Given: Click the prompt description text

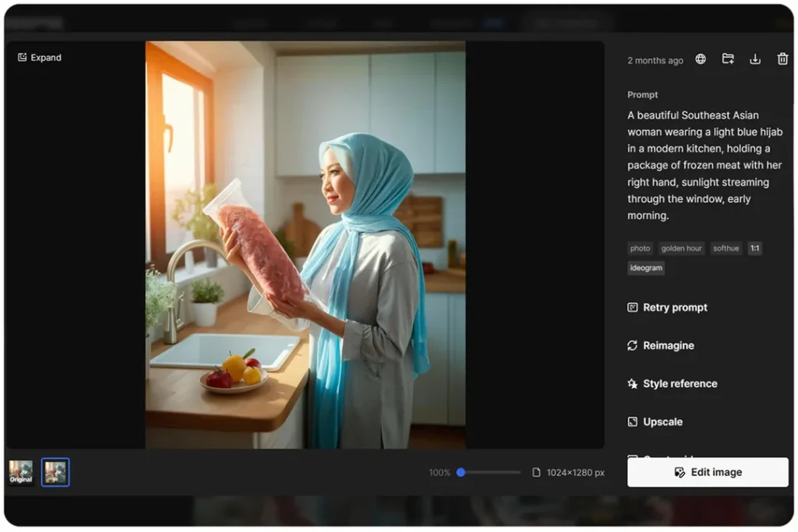Looking at the screenshot, I should [x=704, y=165].
